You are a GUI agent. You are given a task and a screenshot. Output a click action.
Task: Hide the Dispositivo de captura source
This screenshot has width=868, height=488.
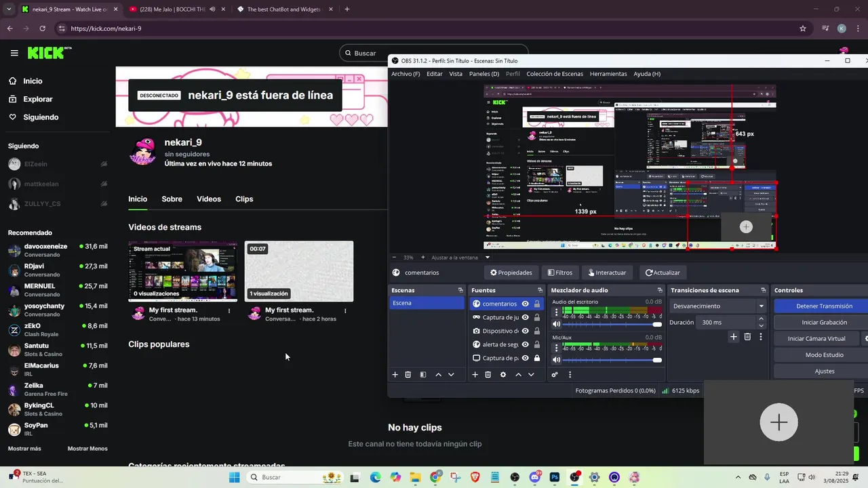[x=525, y=331]
